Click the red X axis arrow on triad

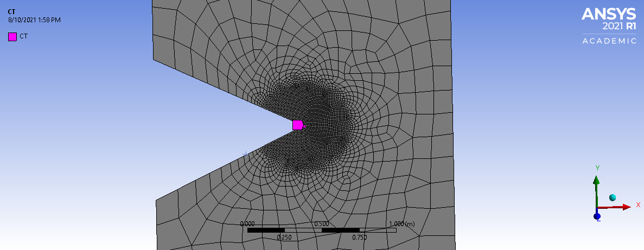click(615, 207)
